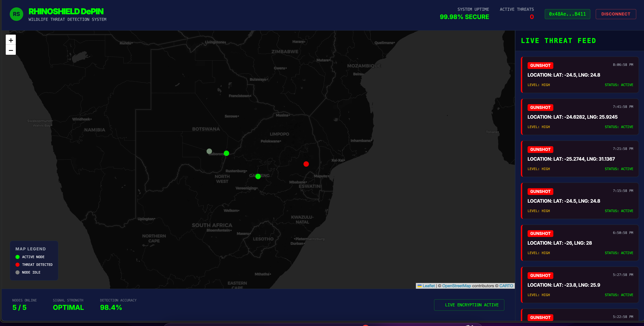The width and height of the screenshot is (644, 326).
Task: Click gray Node Idle legend dot
Action: [17, 273]
